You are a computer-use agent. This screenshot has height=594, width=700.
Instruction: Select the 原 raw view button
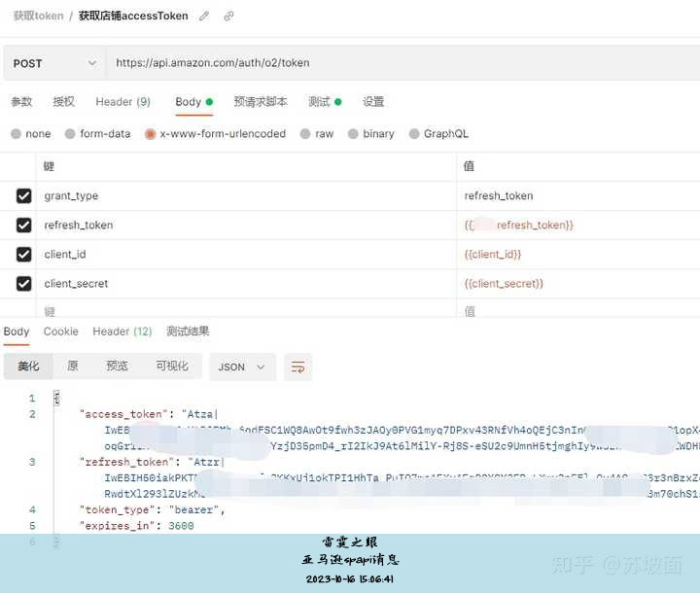click(x=72, y=367)
